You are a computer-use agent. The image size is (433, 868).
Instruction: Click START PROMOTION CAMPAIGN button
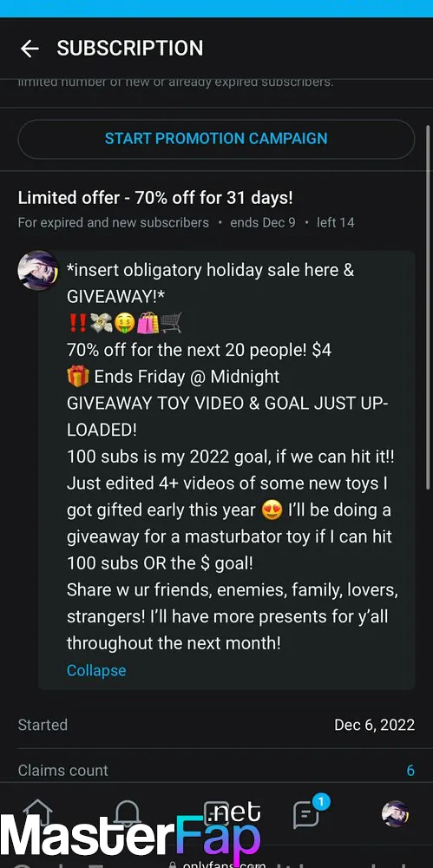216,138
